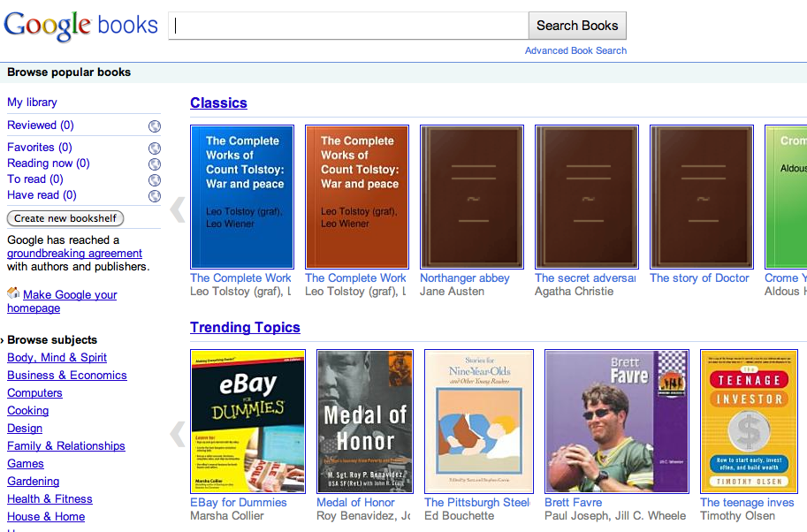
Task: Open the Classics section heading
Action: [218, 103]
